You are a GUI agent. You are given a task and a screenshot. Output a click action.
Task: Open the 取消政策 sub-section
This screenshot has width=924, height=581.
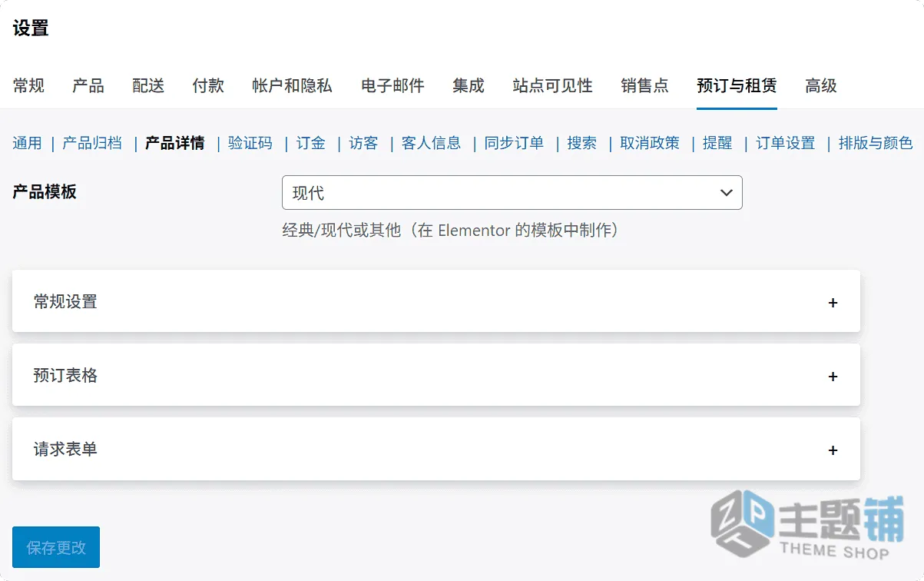650,143
